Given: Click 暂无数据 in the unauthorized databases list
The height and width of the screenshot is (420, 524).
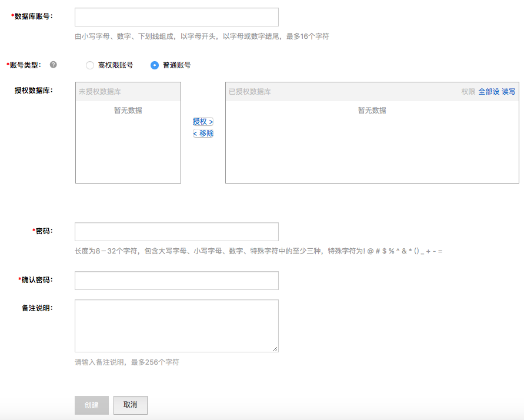Looking at the screenshot, I should pos(128,110).
